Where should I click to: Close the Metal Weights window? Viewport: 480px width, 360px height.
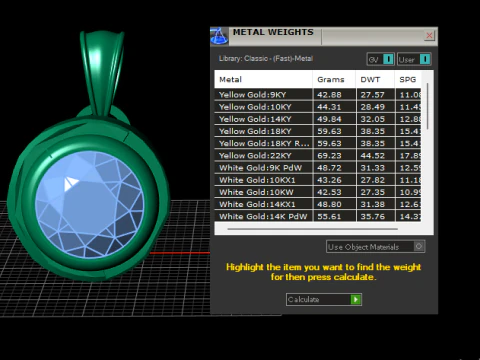click(x=429, y=36)
